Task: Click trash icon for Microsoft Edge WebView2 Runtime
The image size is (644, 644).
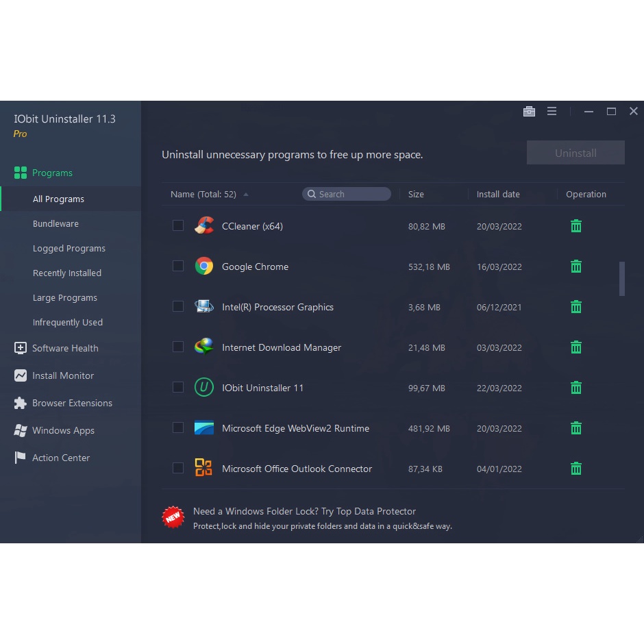Action: pos(576,428)
